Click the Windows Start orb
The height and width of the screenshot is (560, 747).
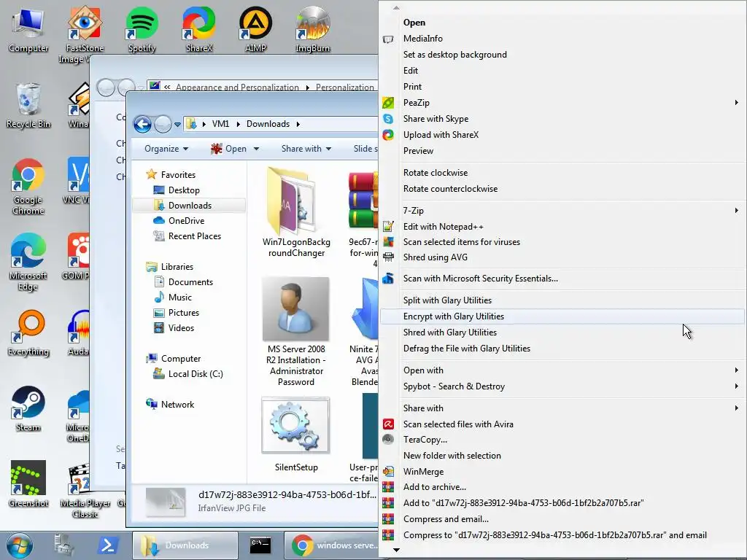click(x=20, y=545)
